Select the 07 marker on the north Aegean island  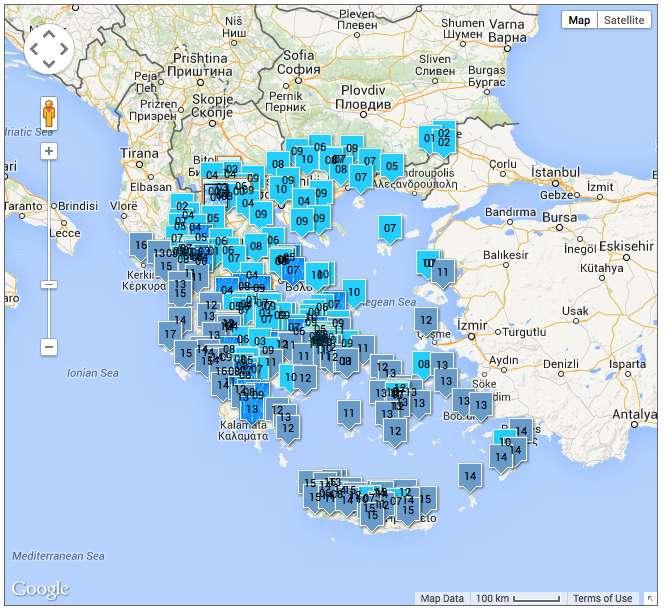[x=390, y=230]
